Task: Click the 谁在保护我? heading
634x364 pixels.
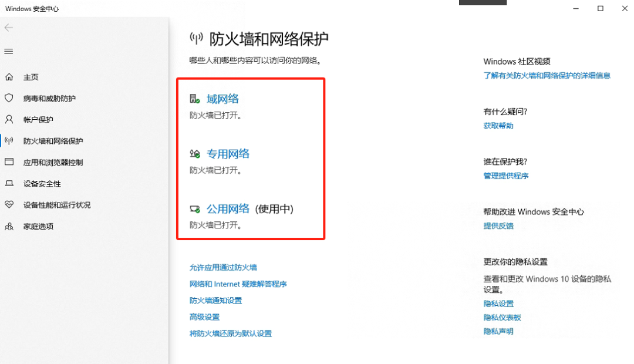Action: click(505, 162)
